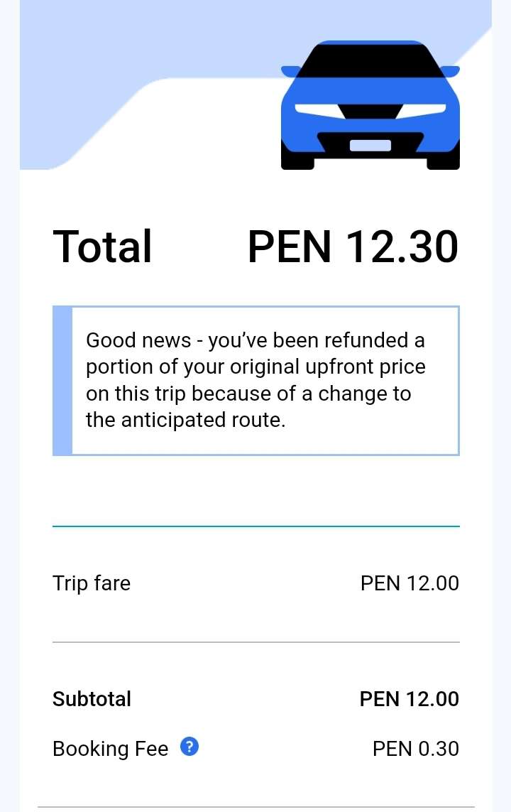Click the blue accent bar on refund notice

(62, 380)
